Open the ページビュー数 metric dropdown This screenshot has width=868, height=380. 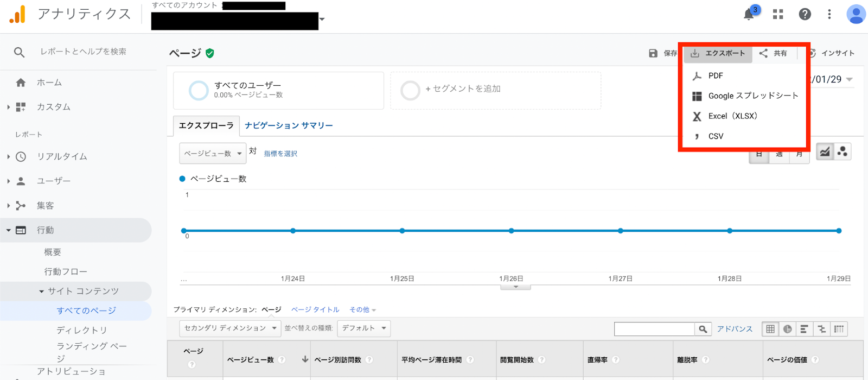212,154
